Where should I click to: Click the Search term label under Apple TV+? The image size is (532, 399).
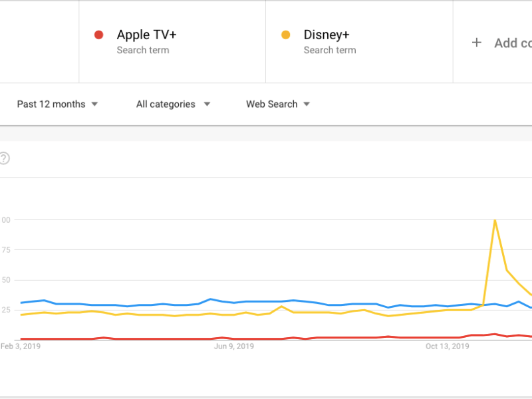tap(143, 50)
